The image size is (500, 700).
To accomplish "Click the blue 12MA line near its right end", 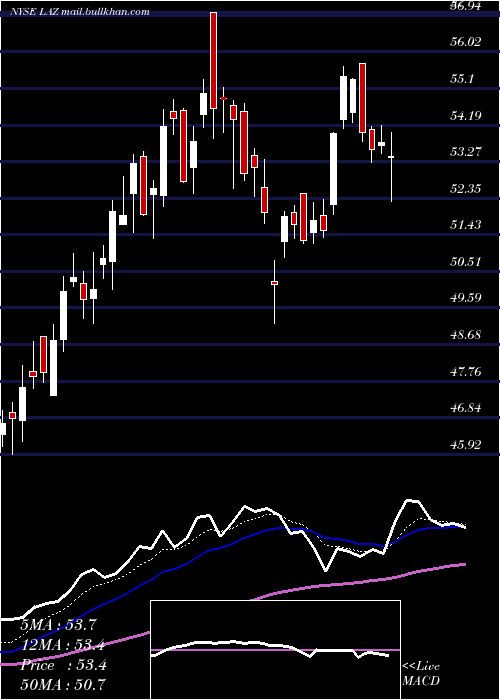I will coord(455,527).
